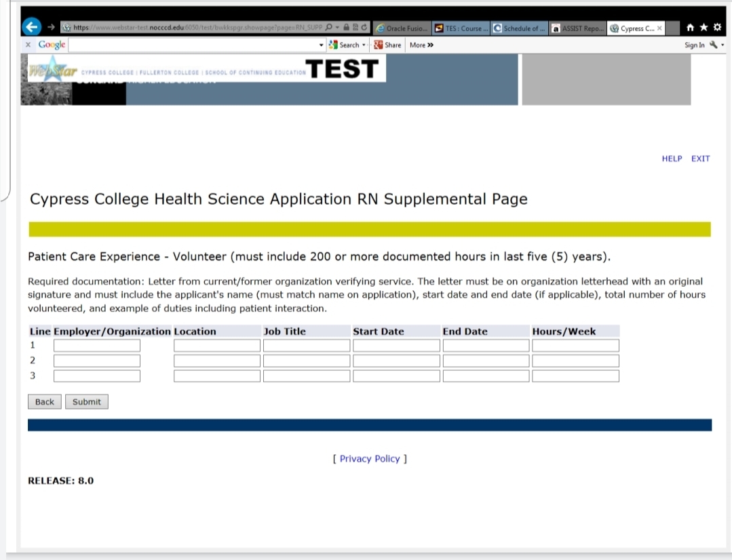Screen dimensions: 732x560
Task: Click the browser forward arrow
Action: click(51, 28)
